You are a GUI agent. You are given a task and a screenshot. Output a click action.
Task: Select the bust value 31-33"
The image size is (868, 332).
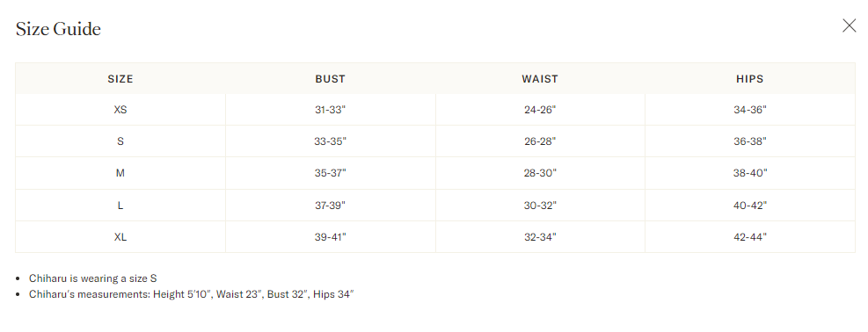click(x=330, y=110)
